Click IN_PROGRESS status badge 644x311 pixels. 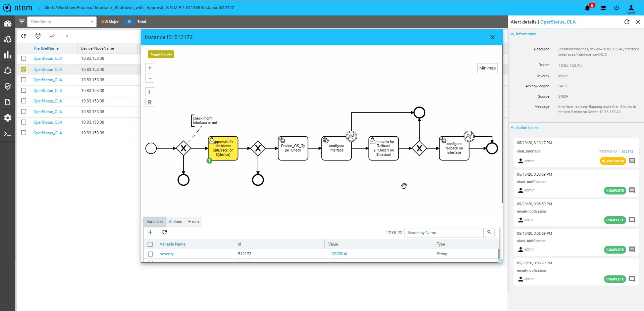point(613,161)
